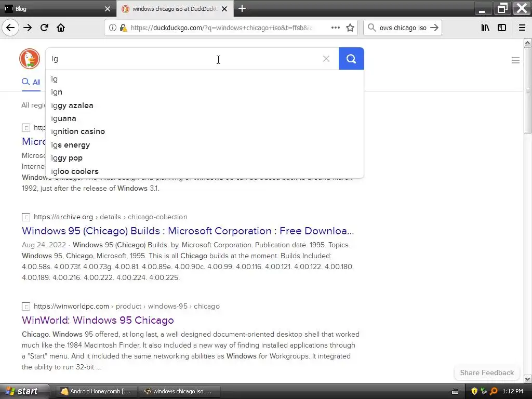This screenshot has height=399, width=532.
Task: Open DuckDuckGo side menu icon
Action: pos(515,60)
